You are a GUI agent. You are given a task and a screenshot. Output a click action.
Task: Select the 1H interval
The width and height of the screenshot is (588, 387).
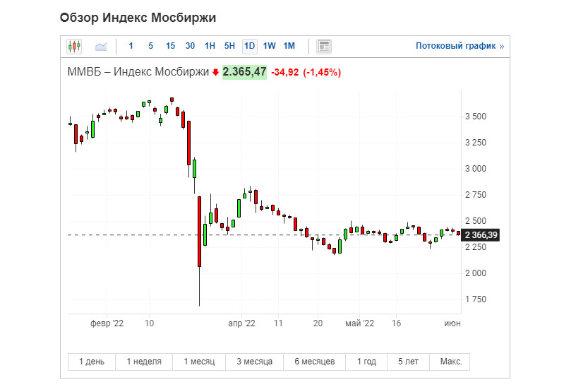coord(210,46)
